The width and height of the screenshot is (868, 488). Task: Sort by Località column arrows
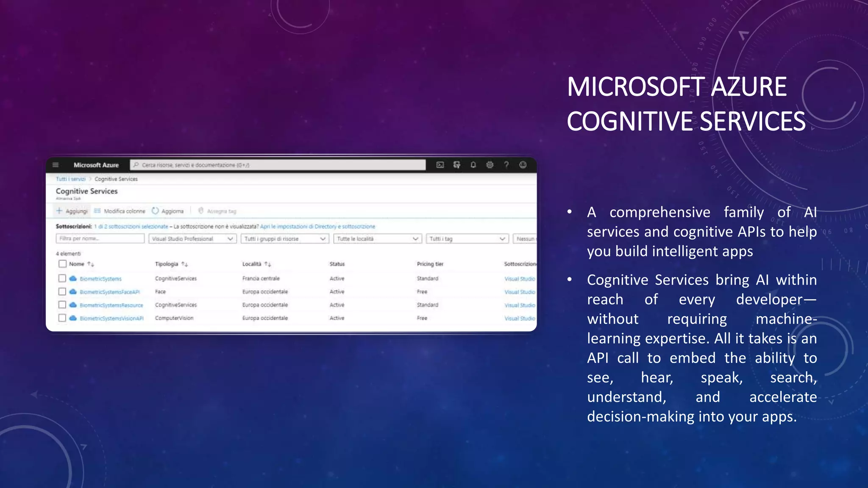pyautogui.click(x=267, y=264)
